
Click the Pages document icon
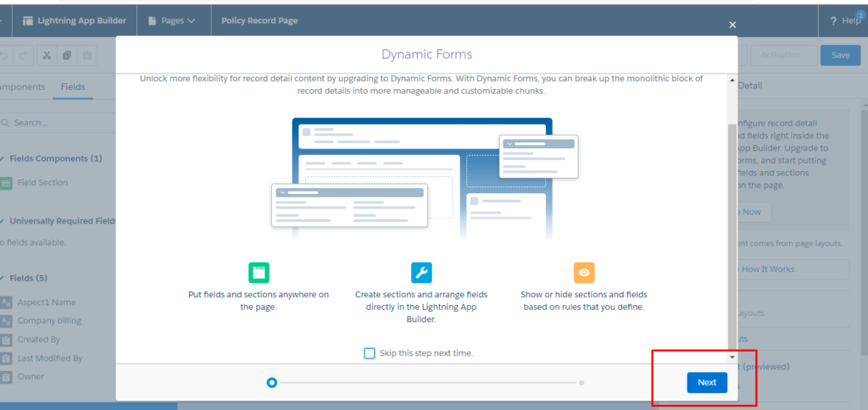tap(153, 21)
